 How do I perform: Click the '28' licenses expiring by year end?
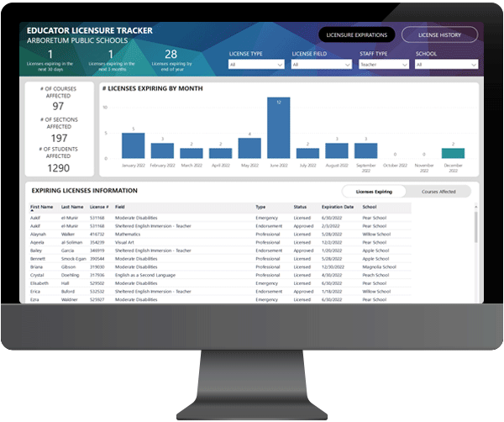(171, 54)
